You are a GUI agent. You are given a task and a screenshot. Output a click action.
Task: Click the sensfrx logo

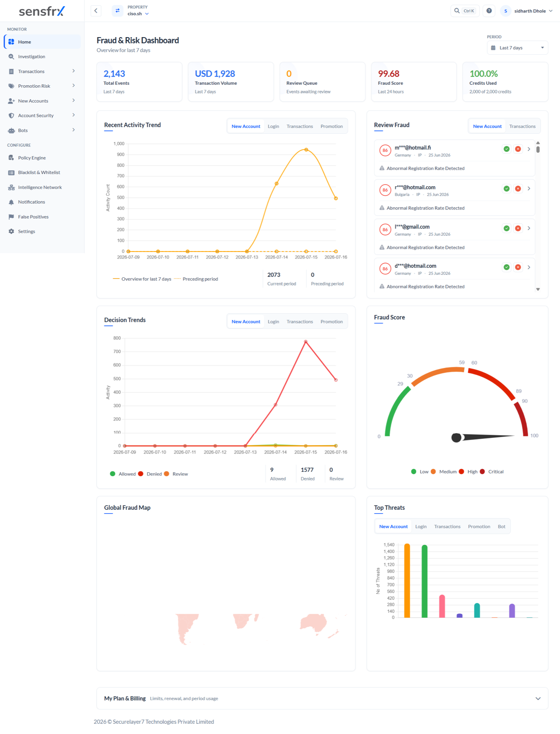[x=42, y=11]
